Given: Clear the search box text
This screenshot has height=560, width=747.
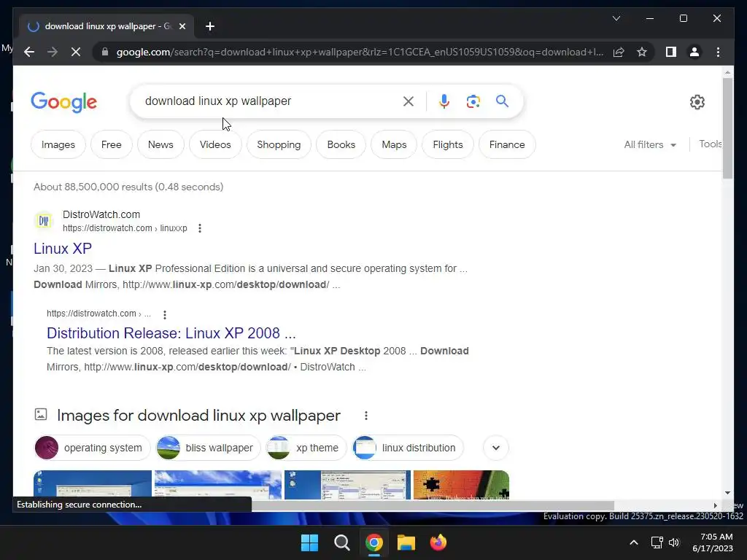Looking at the screenshot, I should [409, 101].
